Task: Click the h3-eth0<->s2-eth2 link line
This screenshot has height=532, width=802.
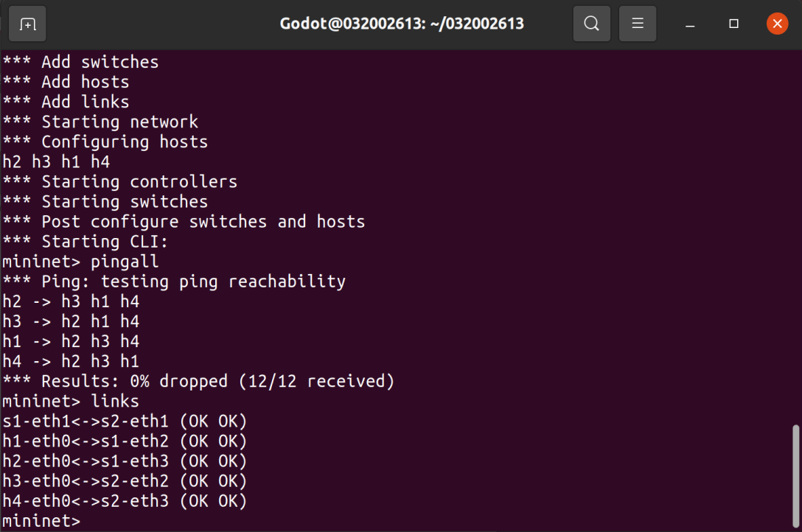Action: 125,481
